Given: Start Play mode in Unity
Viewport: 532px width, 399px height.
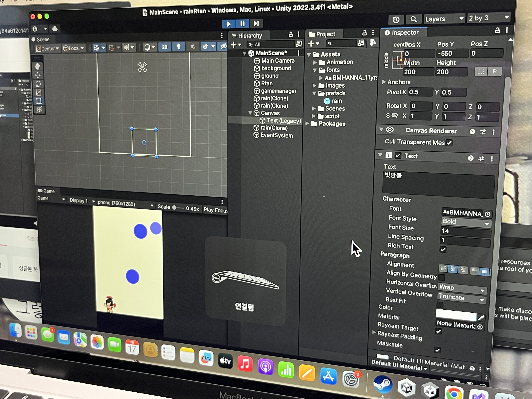Looking at the screenshot, I should pyautogui.click(x=229, y=24).
